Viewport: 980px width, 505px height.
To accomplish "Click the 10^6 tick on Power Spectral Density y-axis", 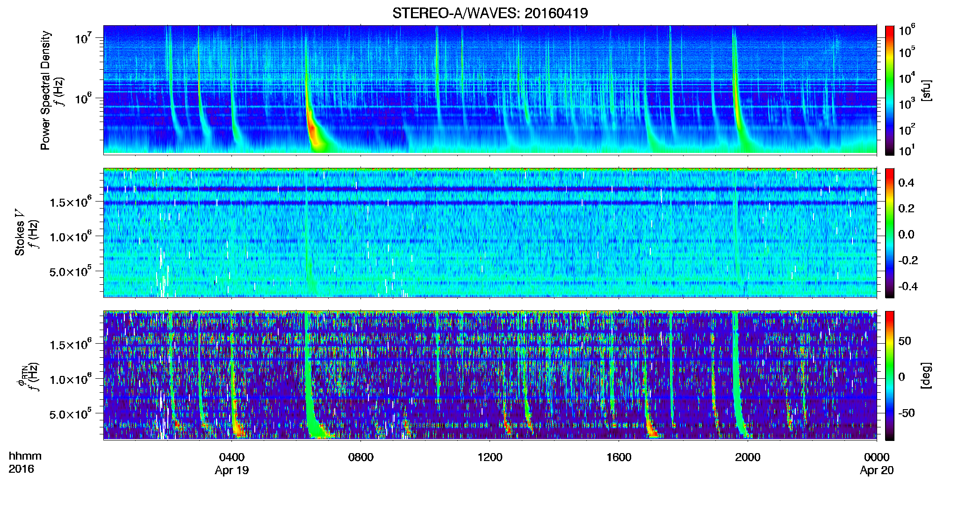I will click(x=83, y=98).
